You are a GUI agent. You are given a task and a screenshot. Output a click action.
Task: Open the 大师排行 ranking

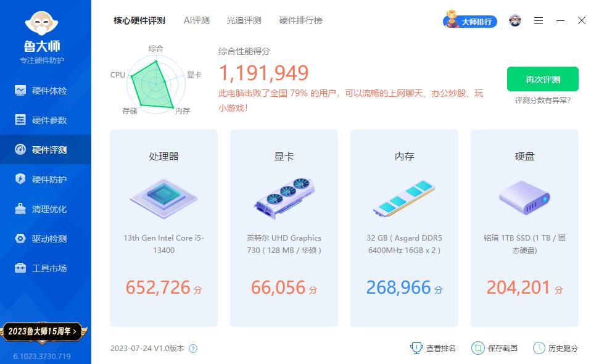pos(470,22)
